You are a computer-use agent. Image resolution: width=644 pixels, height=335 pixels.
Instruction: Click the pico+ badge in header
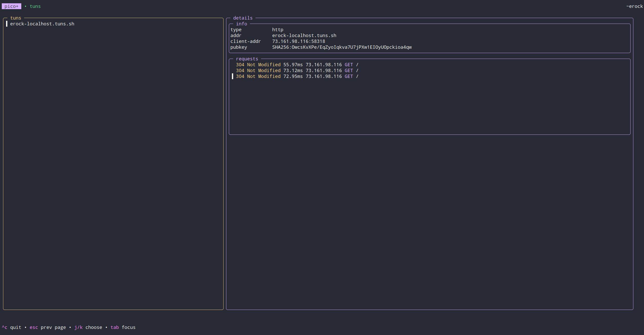coord(11,6)
